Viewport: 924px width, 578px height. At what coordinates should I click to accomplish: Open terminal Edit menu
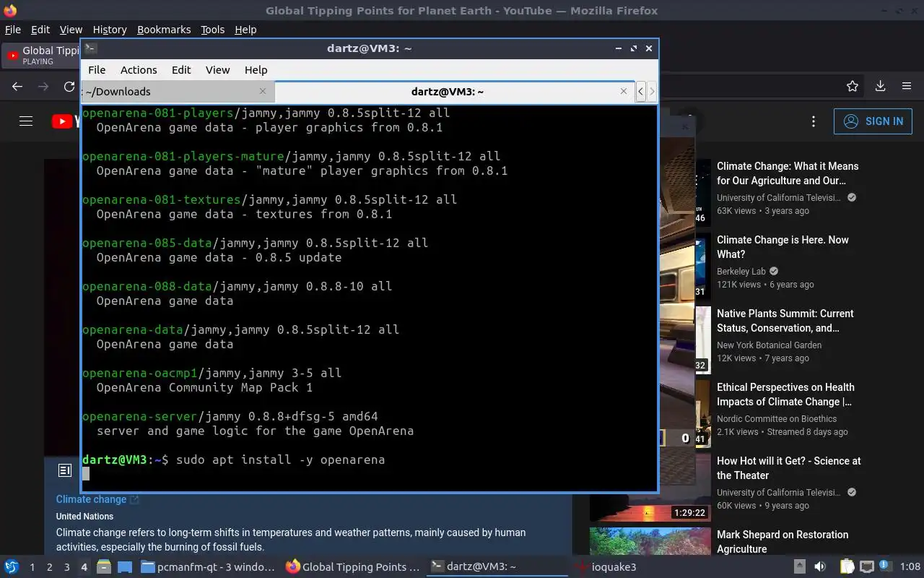181,70
